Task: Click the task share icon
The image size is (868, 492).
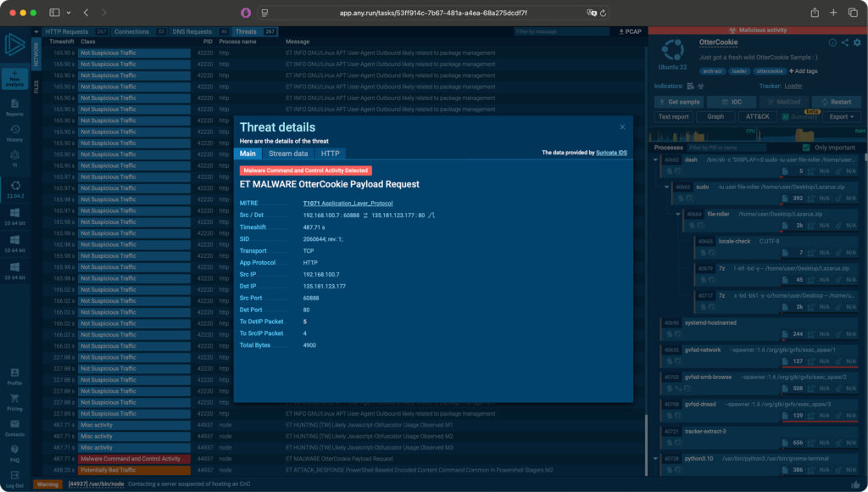Action: click(x=845, y=42)
